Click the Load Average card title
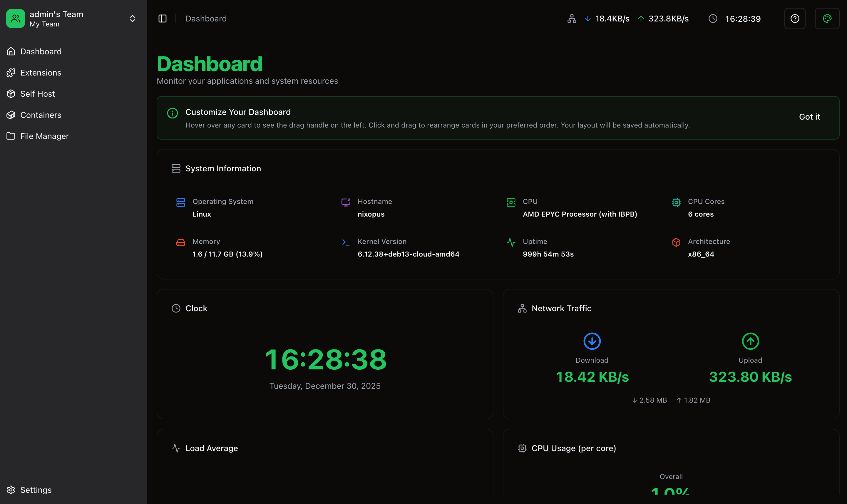 (x=211, y=448)
